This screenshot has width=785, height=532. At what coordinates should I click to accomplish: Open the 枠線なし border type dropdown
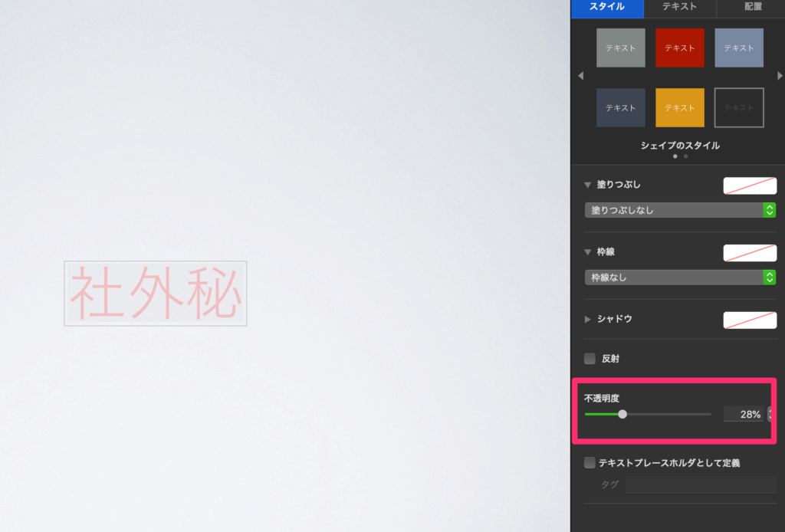point(680,277)
